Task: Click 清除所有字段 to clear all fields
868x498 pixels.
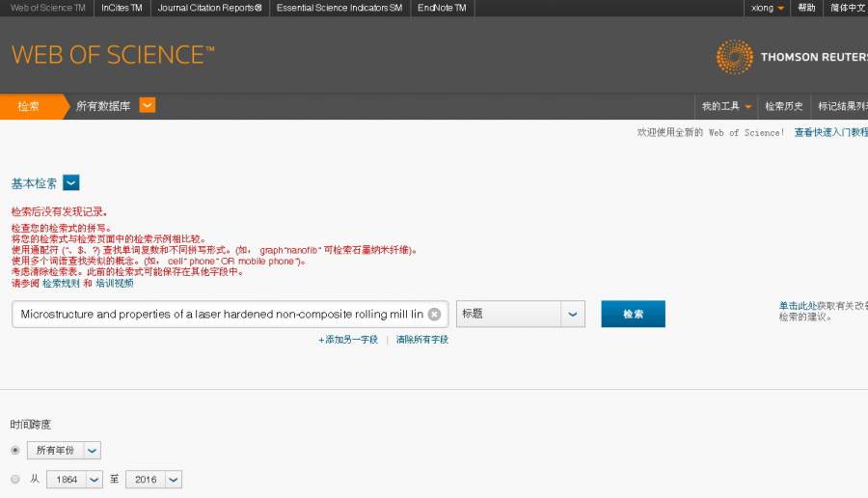Action: coord(421,340)
